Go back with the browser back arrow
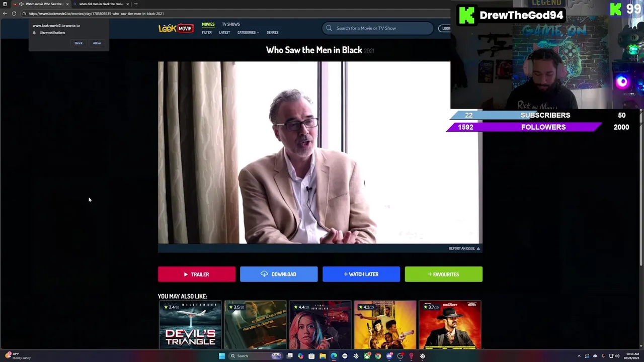 coord(5,14)
